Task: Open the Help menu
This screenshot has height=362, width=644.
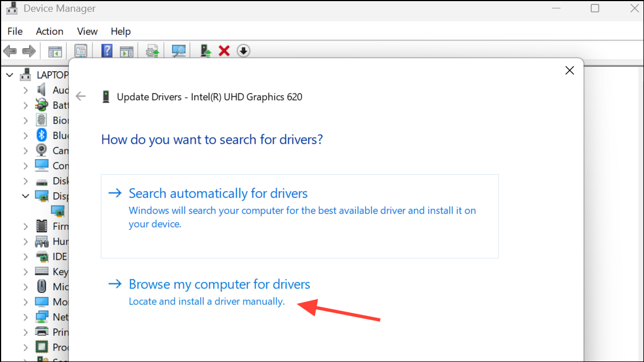Action: click(x=121, y=31)
